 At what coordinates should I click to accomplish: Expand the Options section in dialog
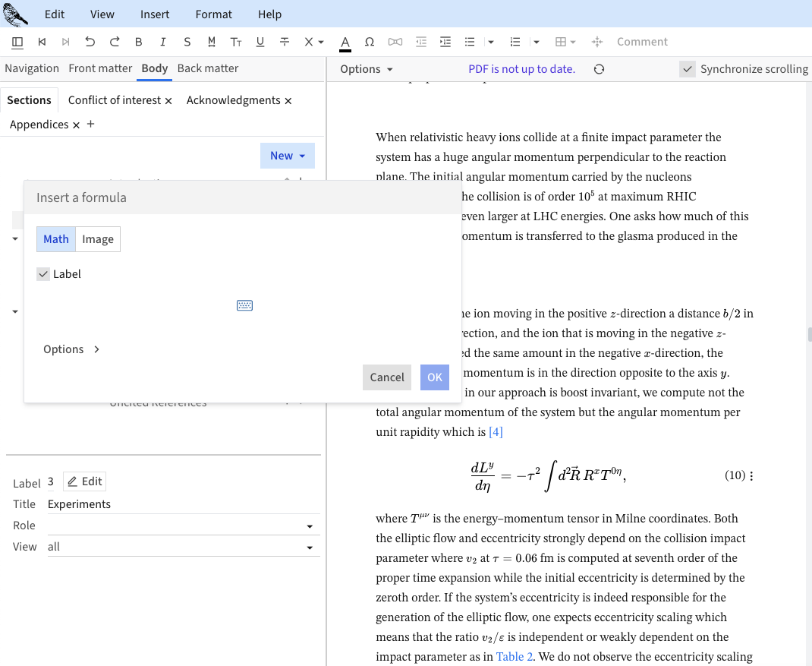[x=71, y=349]
